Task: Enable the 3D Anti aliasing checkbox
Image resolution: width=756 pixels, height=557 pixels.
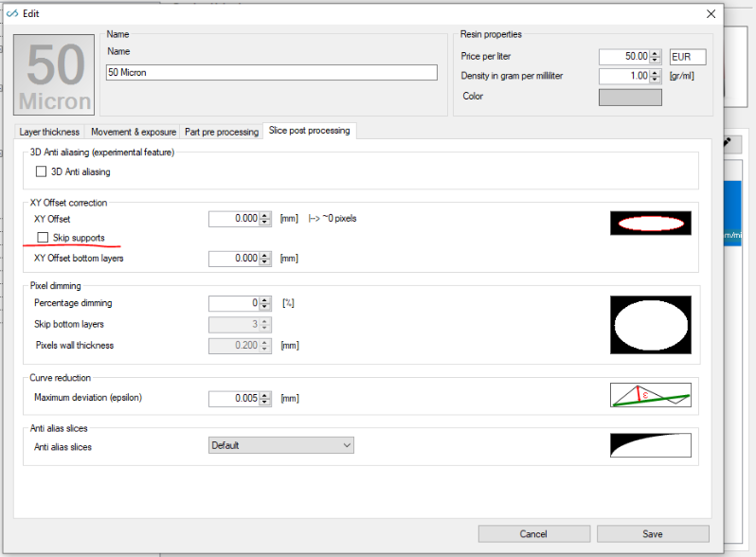Action: [x=41, y=171]
